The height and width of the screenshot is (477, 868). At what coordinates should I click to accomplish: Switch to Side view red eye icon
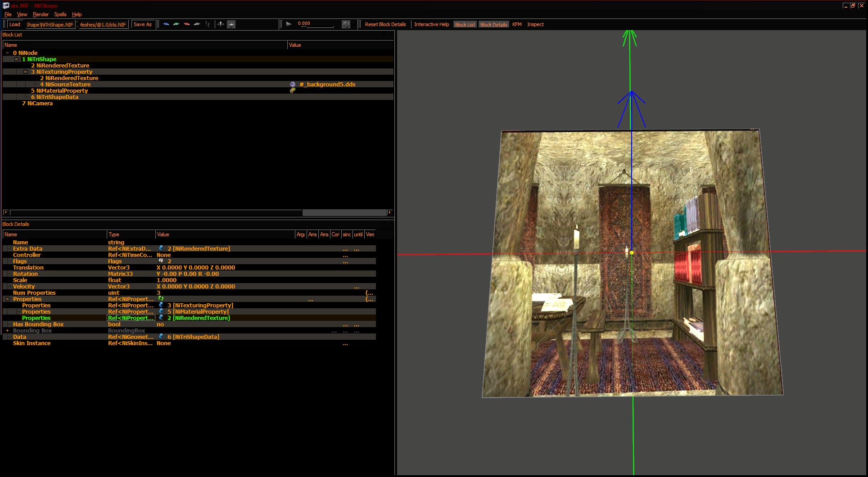tap(186, 24)
